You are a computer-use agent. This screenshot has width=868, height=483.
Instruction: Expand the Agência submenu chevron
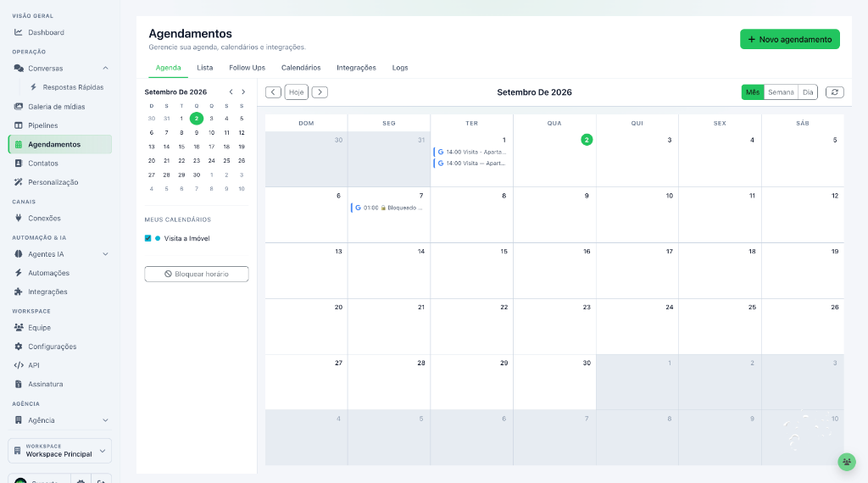(105, 420)
